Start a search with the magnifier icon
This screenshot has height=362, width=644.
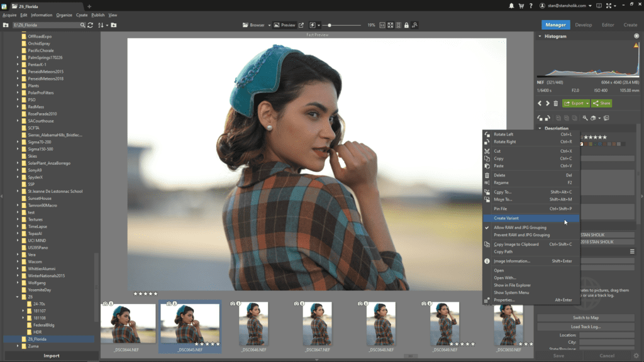[82, 25]
